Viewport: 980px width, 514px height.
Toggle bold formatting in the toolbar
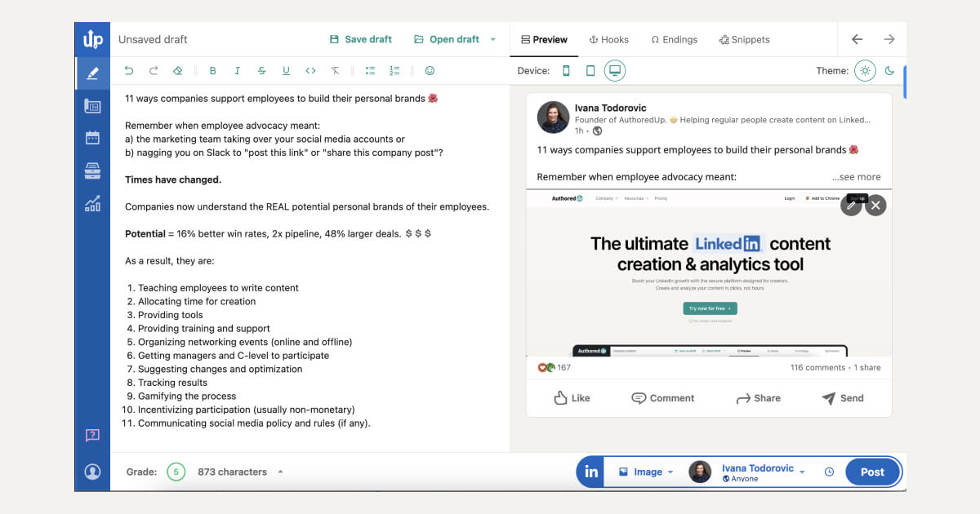(212, 71)
